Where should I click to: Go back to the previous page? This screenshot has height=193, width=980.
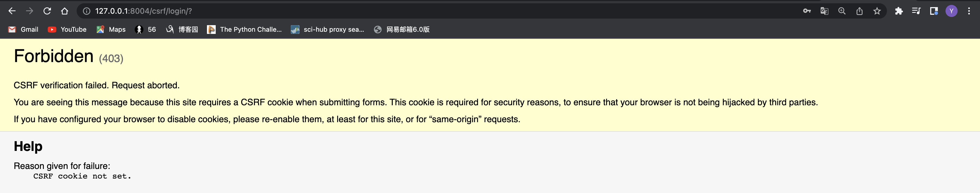(x=12, y=11)
